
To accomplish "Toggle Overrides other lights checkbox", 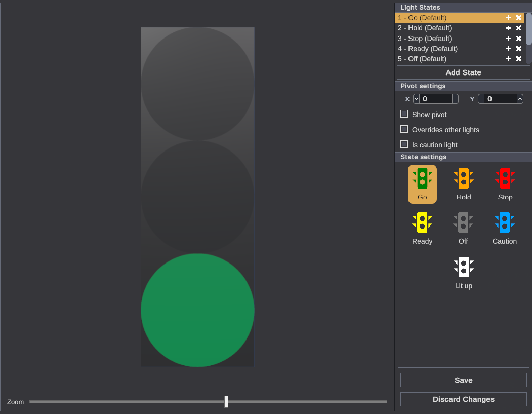I will pyautogui.click(x=404, y=129).
